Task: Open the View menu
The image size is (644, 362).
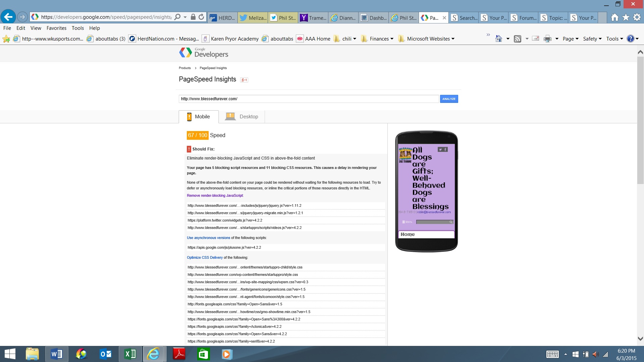Action: point(36,28)
